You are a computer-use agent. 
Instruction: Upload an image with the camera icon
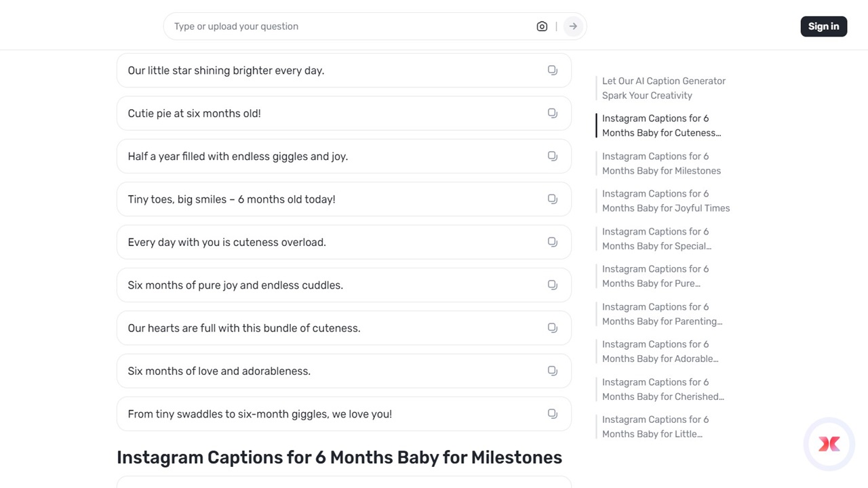click(542, 26)
